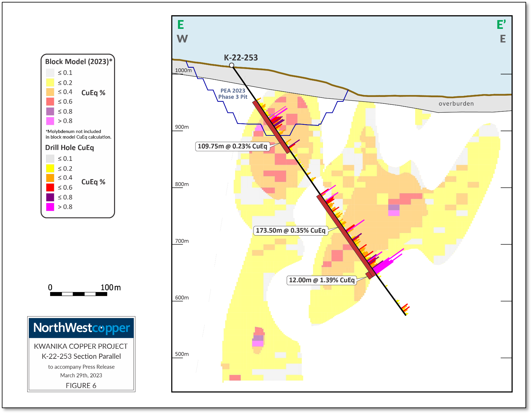
Task: Click the Drill Hole > 0.8 magenta swatch
Action: pyautogui.click(x=50, y=207)
